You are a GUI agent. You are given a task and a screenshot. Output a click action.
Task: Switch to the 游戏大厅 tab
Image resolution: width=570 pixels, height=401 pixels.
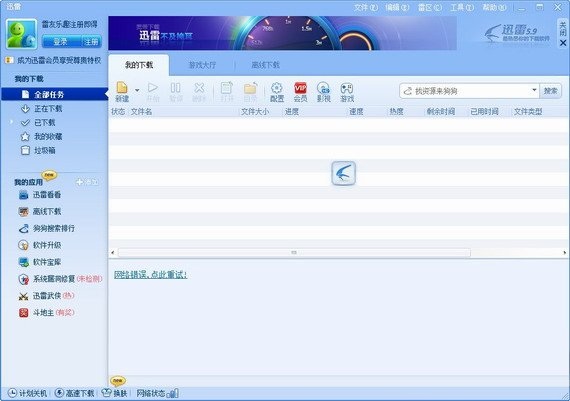pyautogui.click(x=202, y=65)
